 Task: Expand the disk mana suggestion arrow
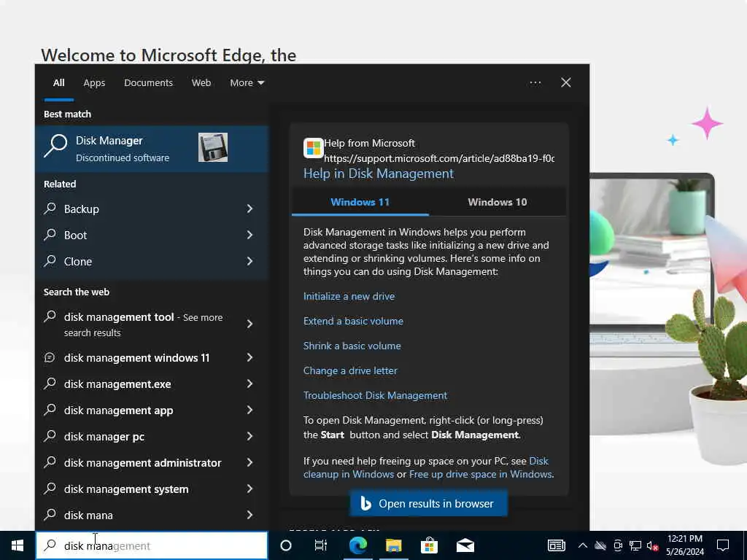pos(249,515)
